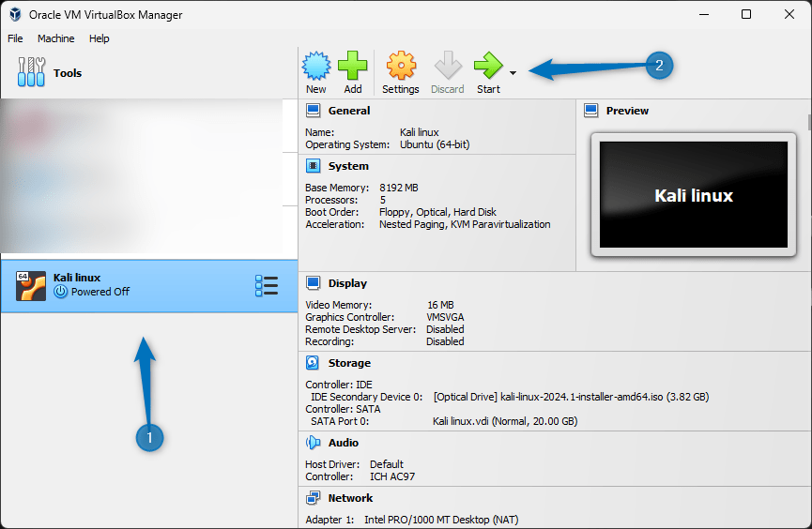
Task: Open the Machine menu
Action: [56, 38]
